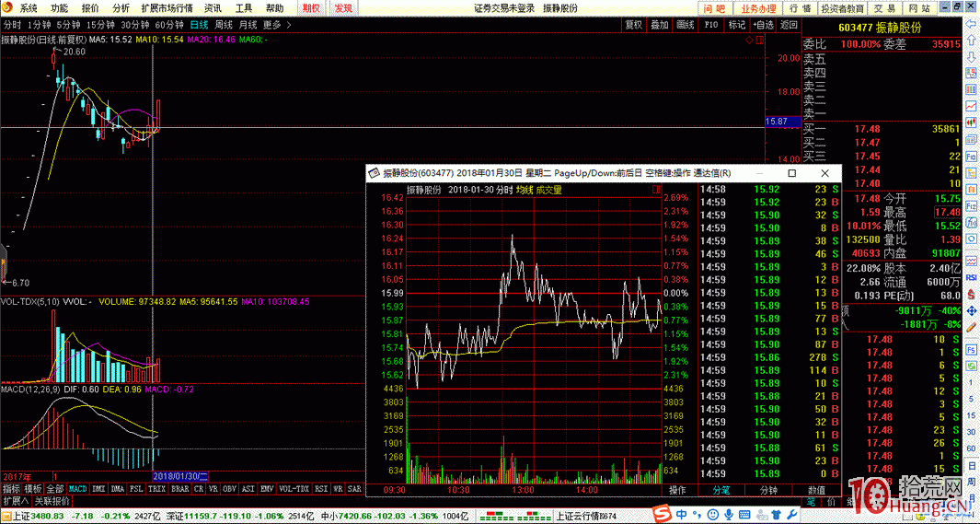
Task: Switch to 周线 weekly period tab
Action: coord(224,25)
